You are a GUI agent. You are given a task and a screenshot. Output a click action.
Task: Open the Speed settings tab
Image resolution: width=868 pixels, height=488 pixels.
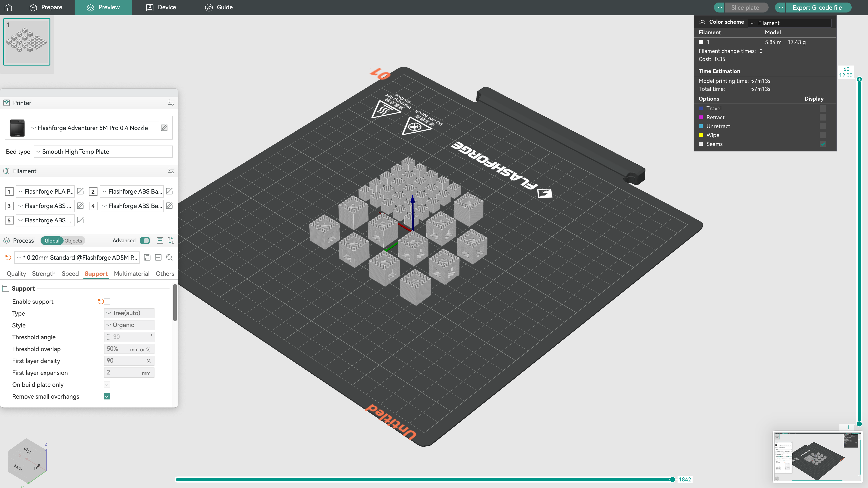pyautogui.click(x=70, y=274)
